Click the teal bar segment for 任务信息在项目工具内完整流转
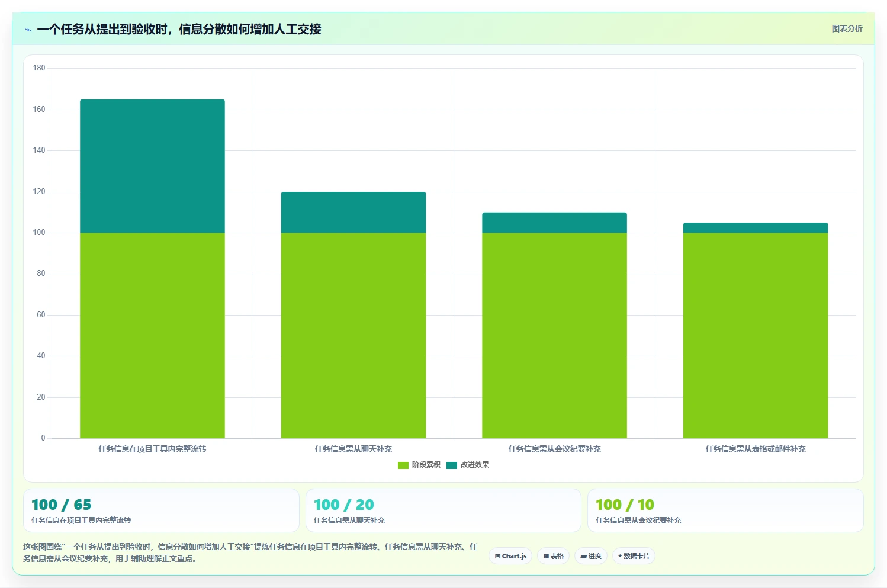The height and width of the screenshot is (588, 887). (152, 166)
